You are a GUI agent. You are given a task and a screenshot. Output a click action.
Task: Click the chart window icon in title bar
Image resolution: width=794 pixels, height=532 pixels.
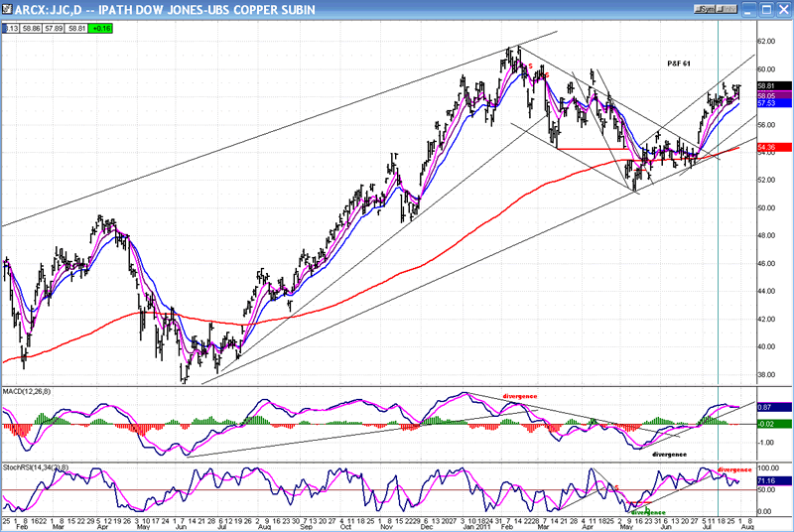[8, 9]
